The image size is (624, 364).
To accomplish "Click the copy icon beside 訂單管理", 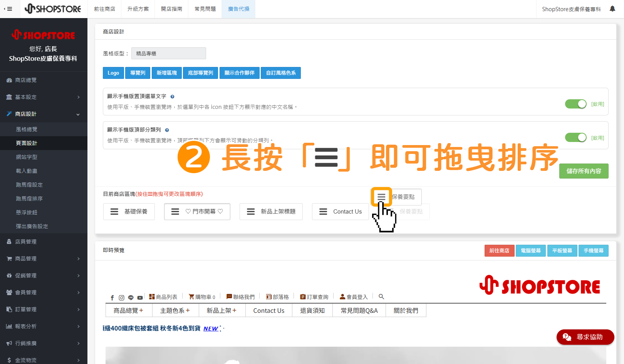I will click(x=9, y=309).
